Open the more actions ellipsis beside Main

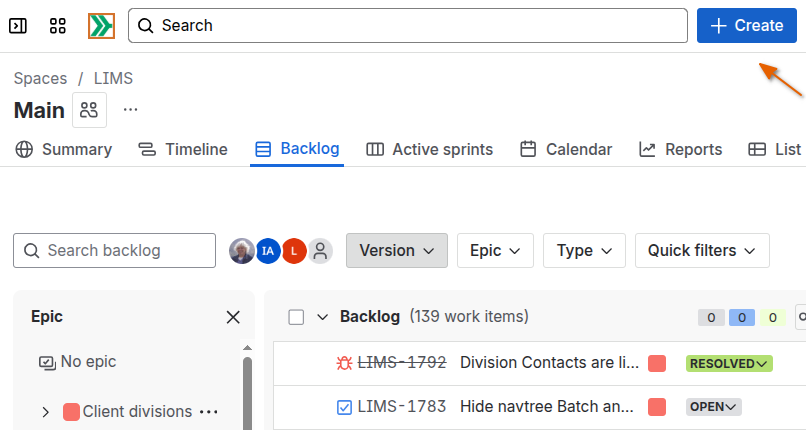[x=131, y=110]
